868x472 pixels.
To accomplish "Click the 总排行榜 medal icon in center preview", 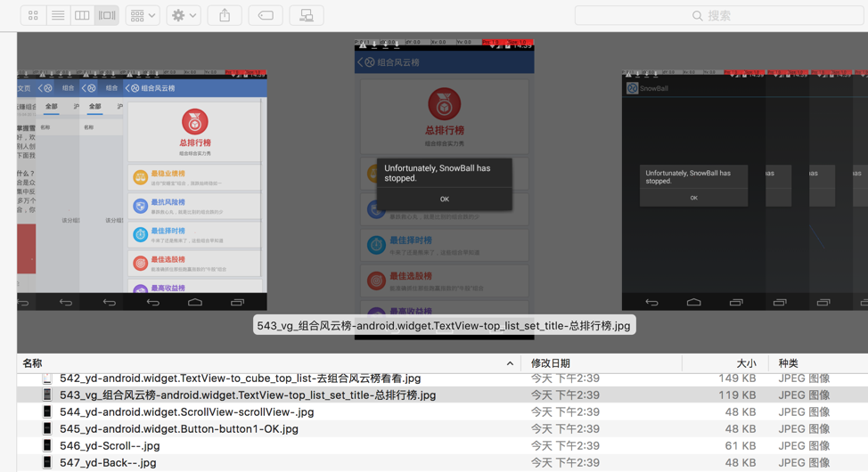I will [x=444, y=104].
